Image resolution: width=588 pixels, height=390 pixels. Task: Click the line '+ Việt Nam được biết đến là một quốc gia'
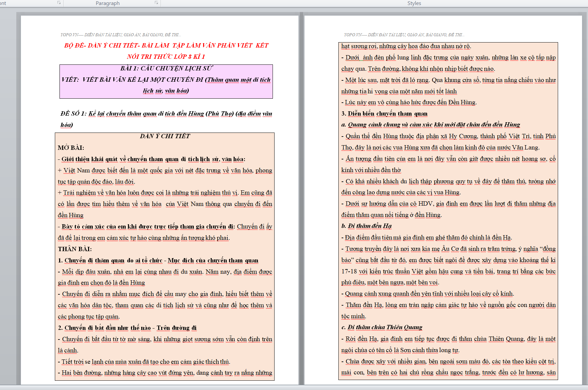click(x=165, y=170)
